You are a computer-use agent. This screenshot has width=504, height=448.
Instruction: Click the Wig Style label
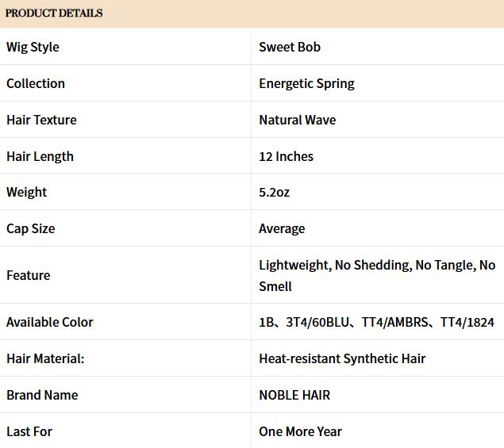click(x=33, y=47)
